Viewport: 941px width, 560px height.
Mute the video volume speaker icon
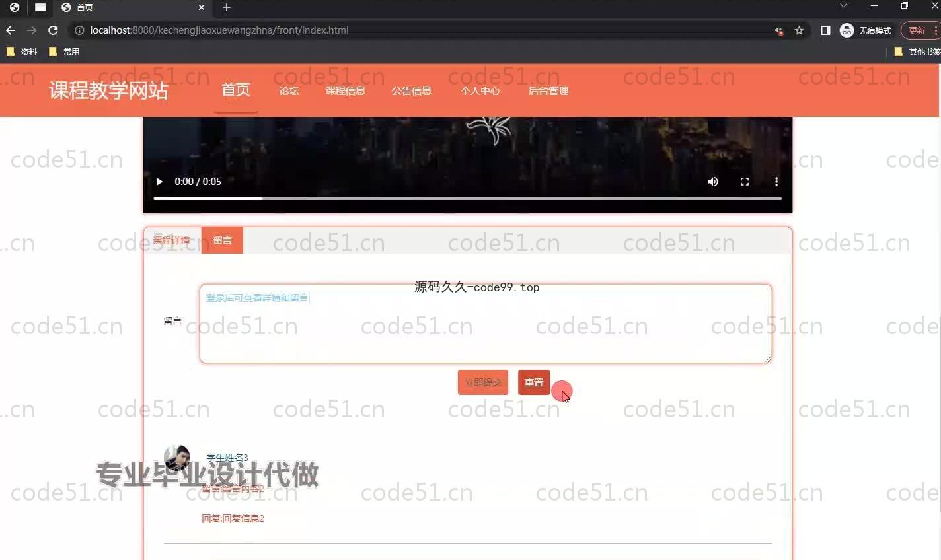[713, 182]
